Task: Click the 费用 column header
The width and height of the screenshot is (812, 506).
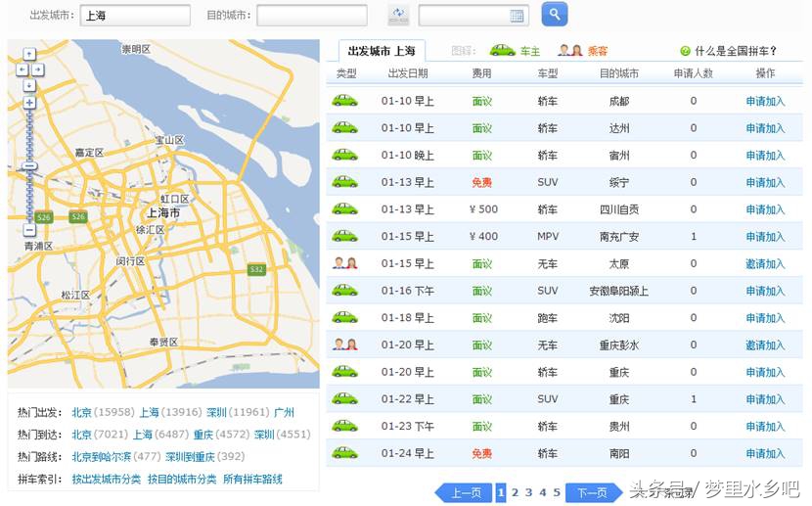Action: (481, 73)
